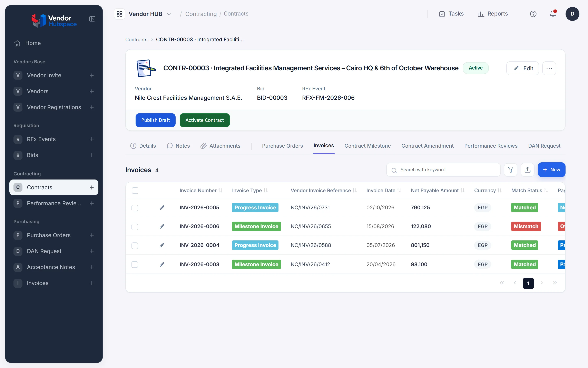This screenshot has width=588, height=368.
Task: Select all invoices header checkbox
Action: tap(135, 191)
